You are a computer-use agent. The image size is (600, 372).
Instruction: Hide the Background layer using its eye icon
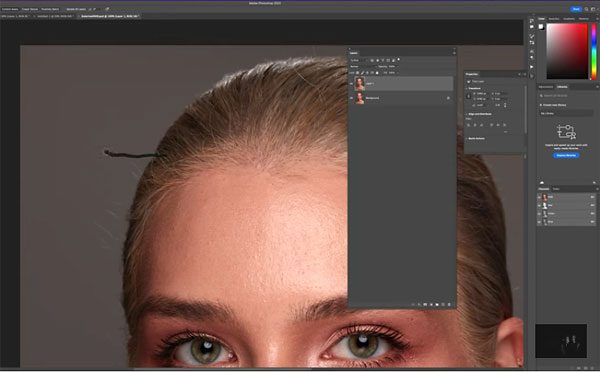tap(351, 98)
